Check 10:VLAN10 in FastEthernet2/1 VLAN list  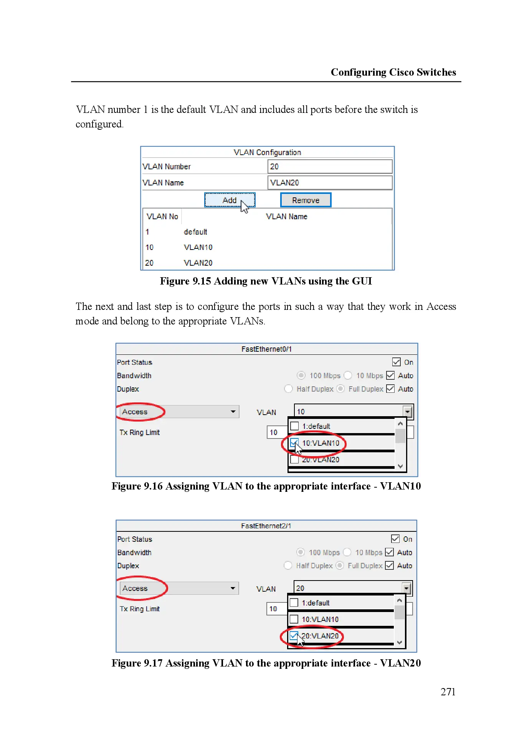[x=294, y=619]
